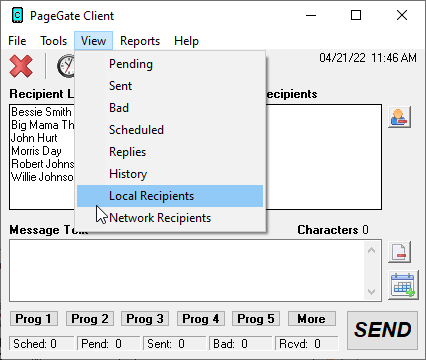Open the File menu
Viewport: 426px width, 360px height.
coord(17,41)
